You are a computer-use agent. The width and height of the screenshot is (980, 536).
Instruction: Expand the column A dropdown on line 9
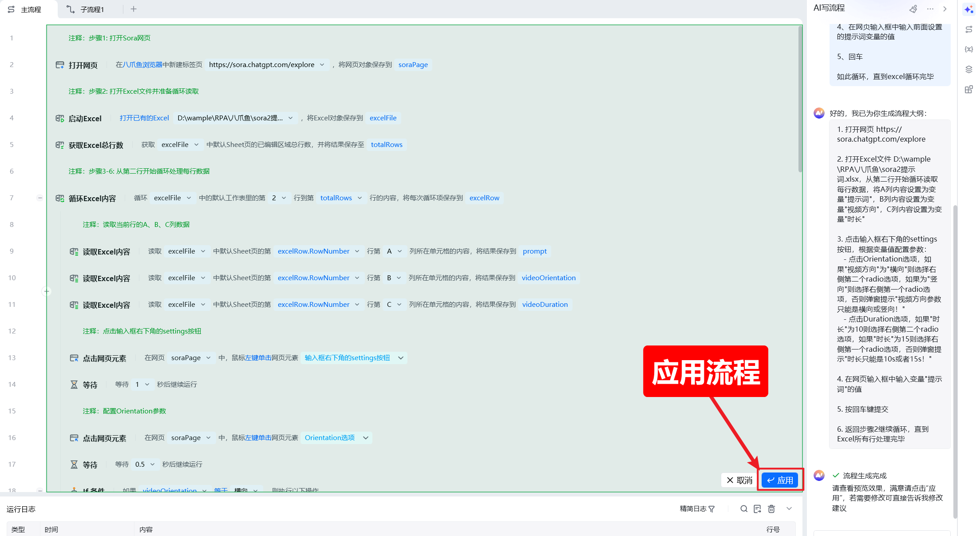point(399,251)
